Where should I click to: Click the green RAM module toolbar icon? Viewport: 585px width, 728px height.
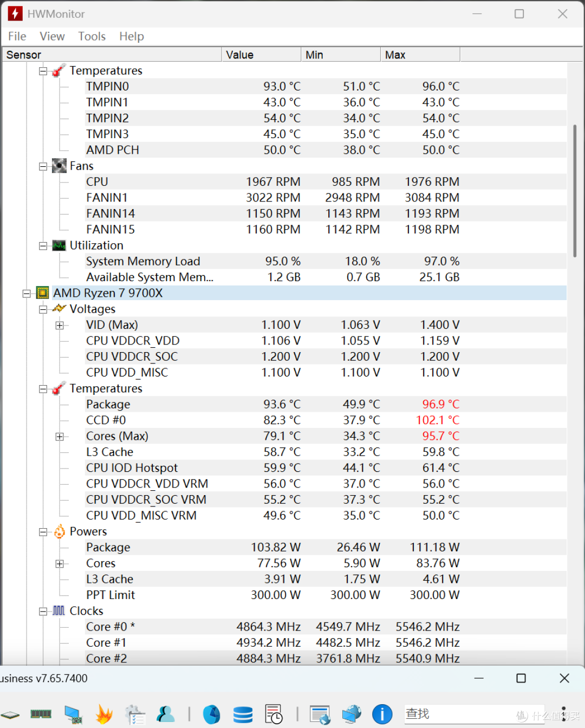click(41, 714)
